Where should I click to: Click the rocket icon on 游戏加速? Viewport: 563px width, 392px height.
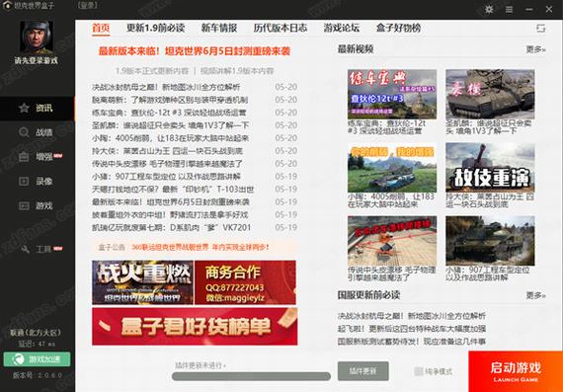(18, 359)
